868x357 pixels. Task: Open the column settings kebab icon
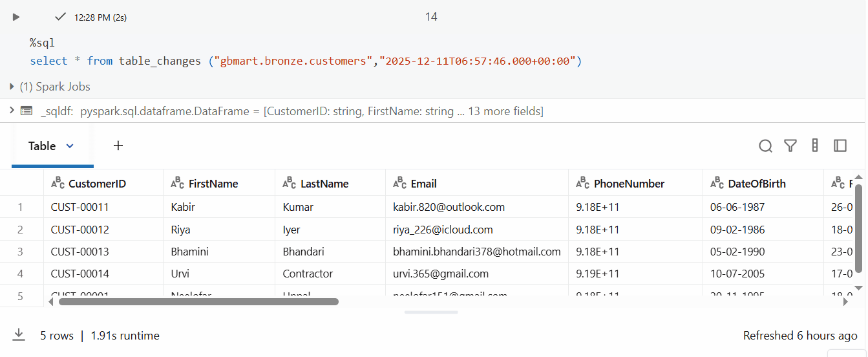click(815, 146)
